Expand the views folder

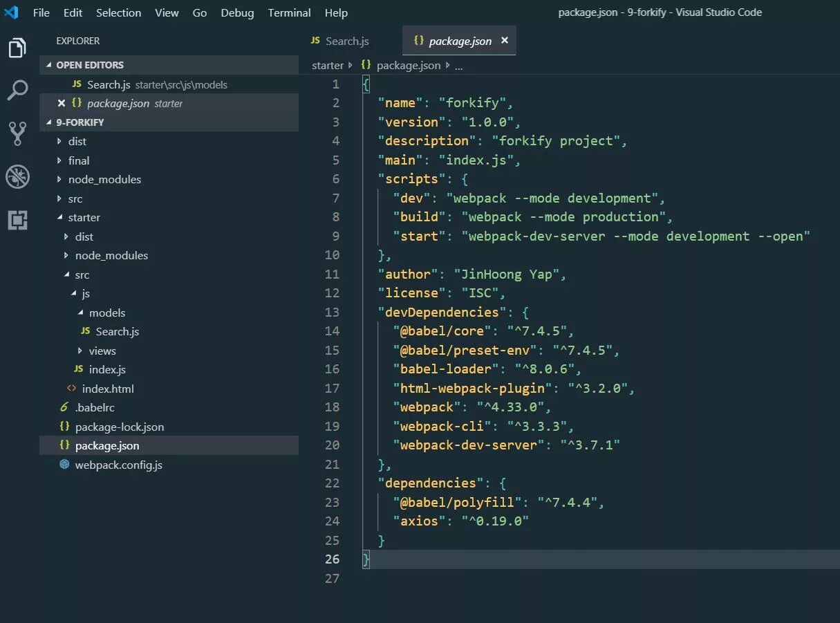pos(102,351)
